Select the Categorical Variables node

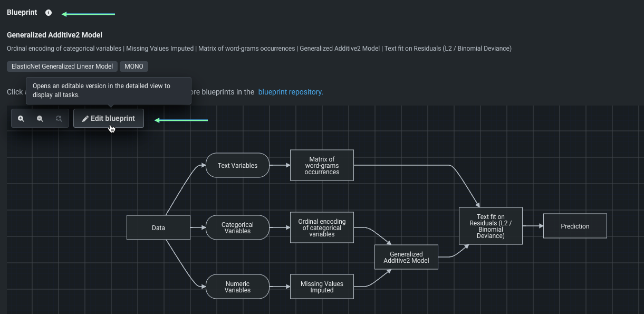[237, 227]
